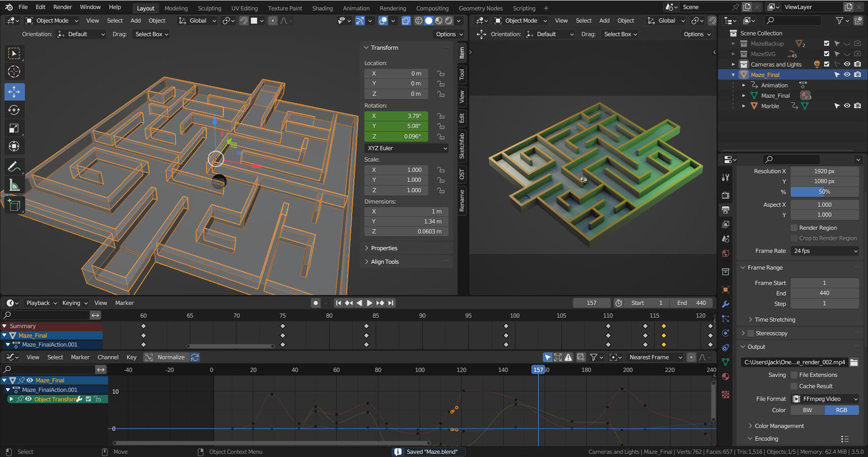This screenshot has width=868, height=457.
Task: Choose the Add Cube tool
Action: 14,205
